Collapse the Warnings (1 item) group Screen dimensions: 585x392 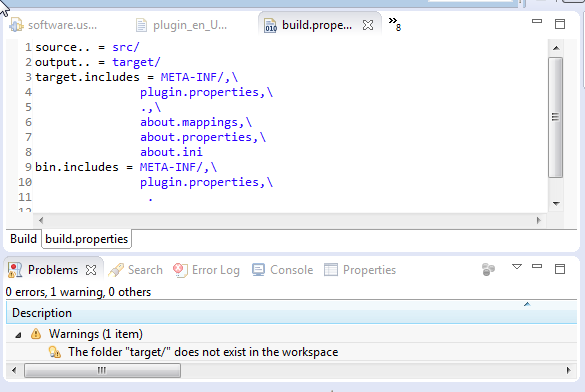[18, 335]
